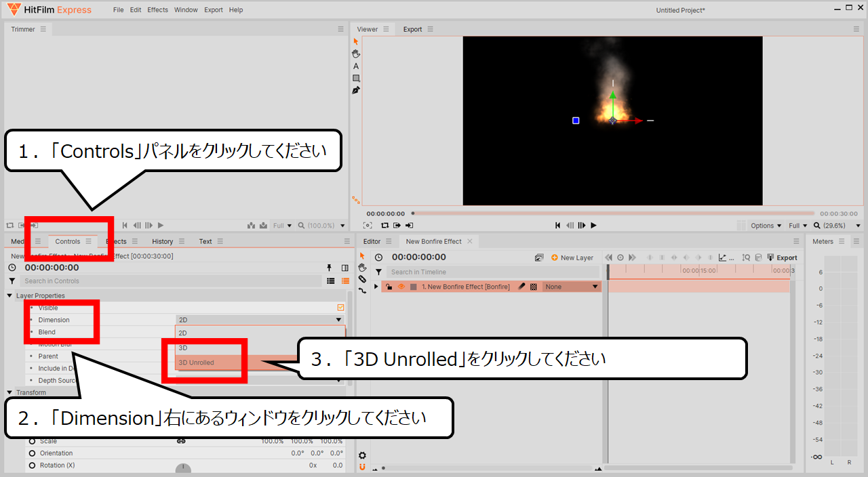Open Viewer Full resolution dropdown
The height and width of the screenshot is (477, 868).
pyautogui.click(x=798, y=226)
